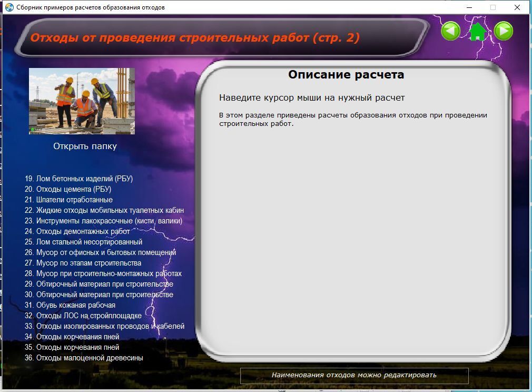
Task: Open 23. Инструменты лакокрасочные (кисти, валики)
Action: (103, 221)
